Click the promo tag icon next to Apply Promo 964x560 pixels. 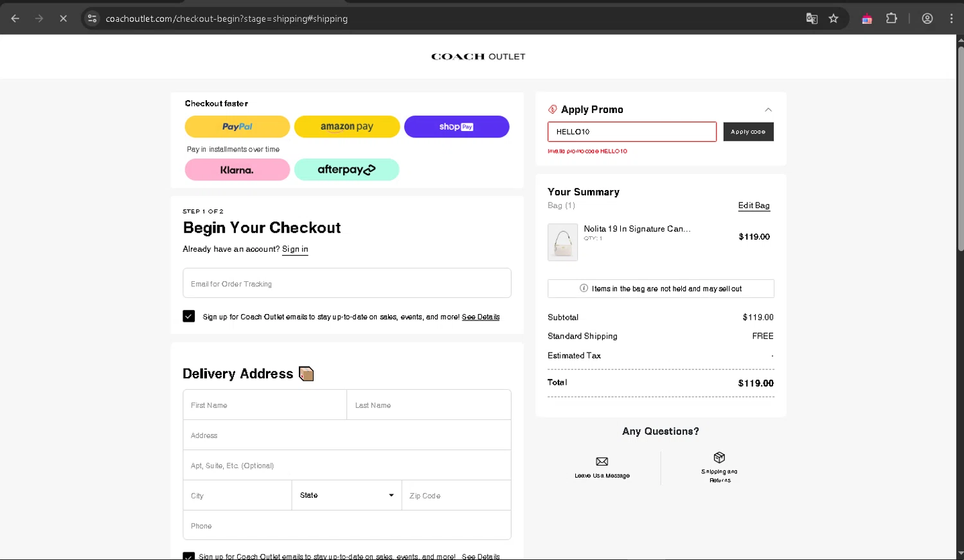tap(553, 109)
